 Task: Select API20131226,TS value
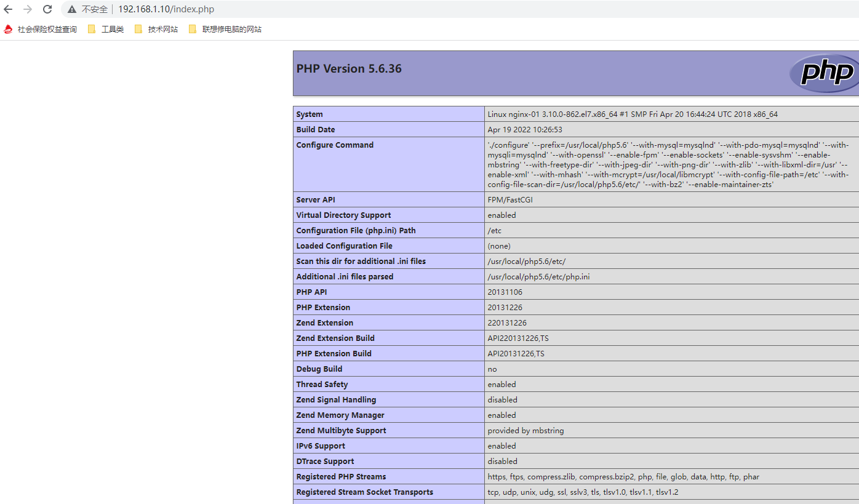(x=516, y=354)
